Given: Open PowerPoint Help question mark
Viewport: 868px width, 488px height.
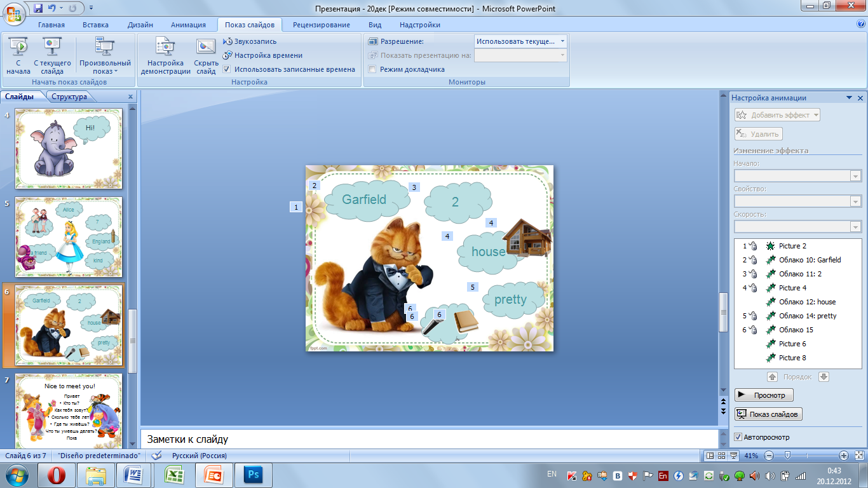Looking at the screenshot, I should pos(861,24).
